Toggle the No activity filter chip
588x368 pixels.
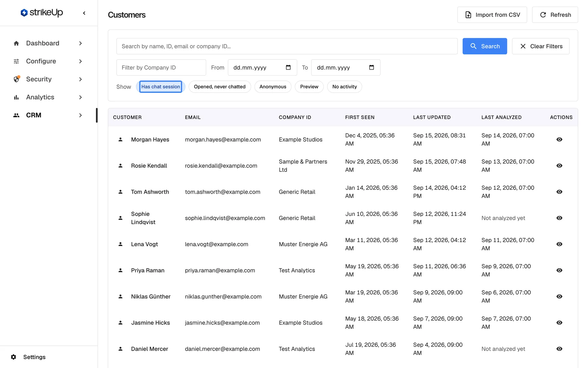pos(344,87)
